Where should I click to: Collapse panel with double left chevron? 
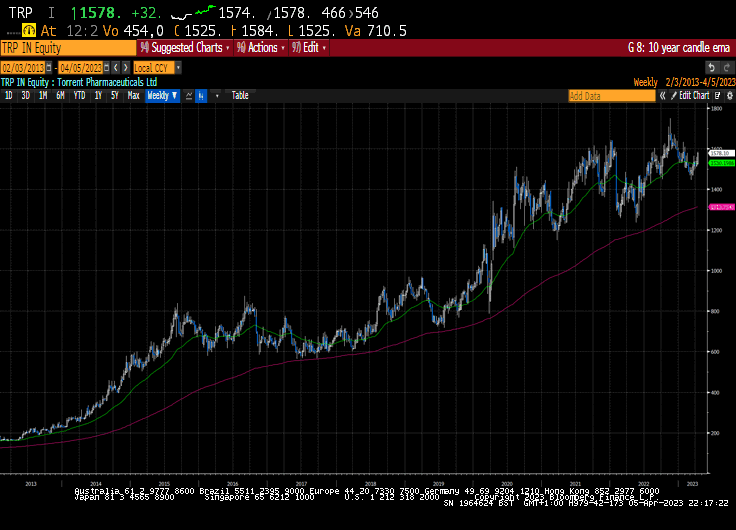pyautogui.click(x=662, y=96)
